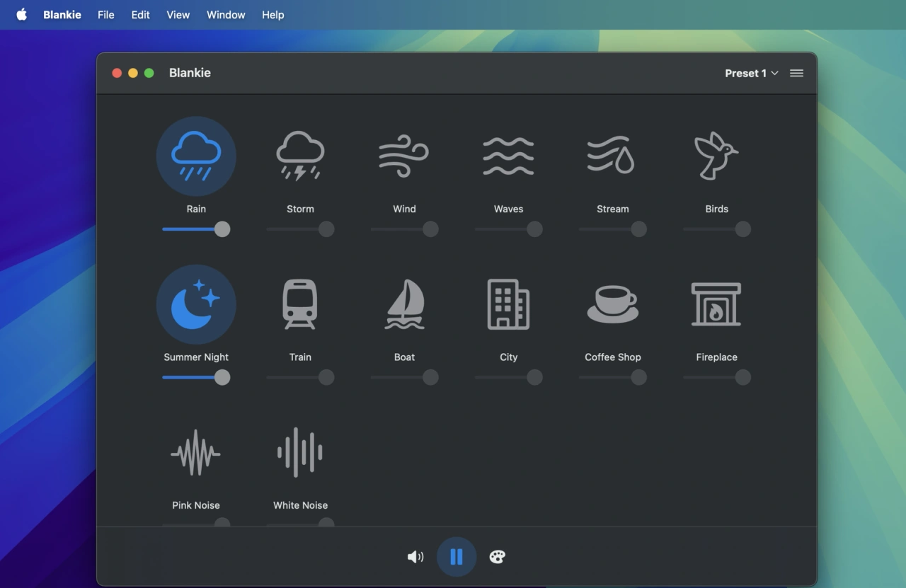Image resolution: width=906 pixels, height=588 pixels.
Task: Open the color palette theme picker
Action: coord(498,557)
